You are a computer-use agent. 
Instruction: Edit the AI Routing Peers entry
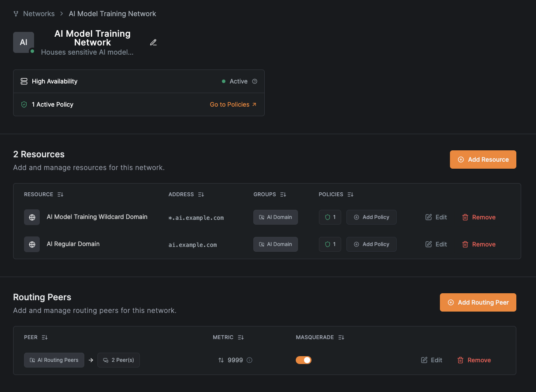[x=432, y=360]
